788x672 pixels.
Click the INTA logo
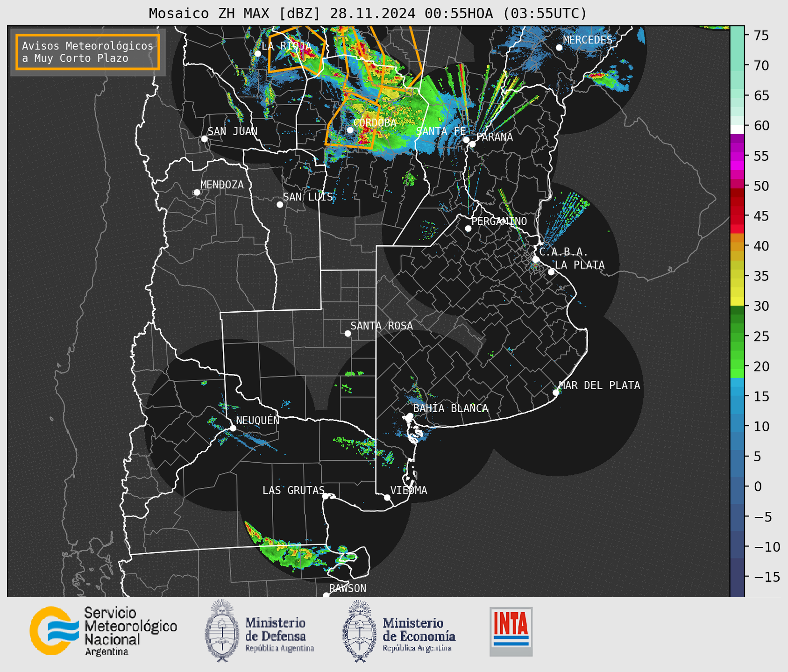click(x=511, y=631)
